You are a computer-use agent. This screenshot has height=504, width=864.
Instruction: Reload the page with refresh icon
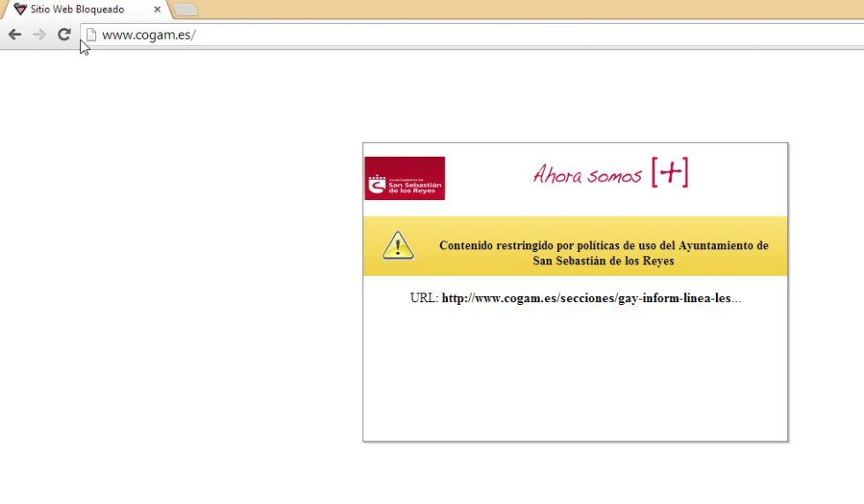pos(63,34)
